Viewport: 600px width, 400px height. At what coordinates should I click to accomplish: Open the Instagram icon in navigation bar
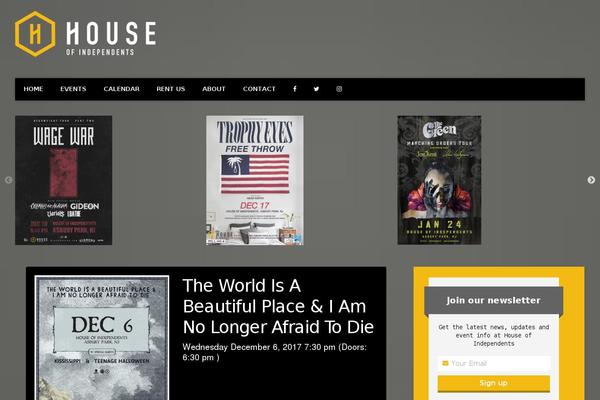click(339, 89)
